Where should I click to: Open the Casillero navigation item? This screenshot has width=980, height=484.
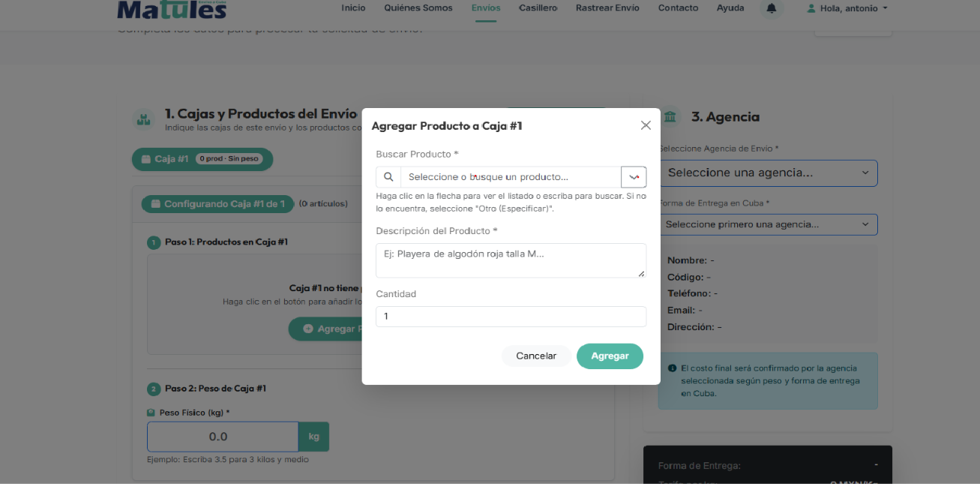538,8
